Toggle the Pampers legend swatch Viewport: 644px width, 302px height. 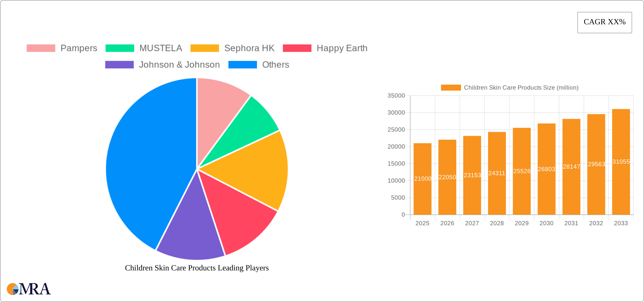pyautogui.click(x=41, y=48)
